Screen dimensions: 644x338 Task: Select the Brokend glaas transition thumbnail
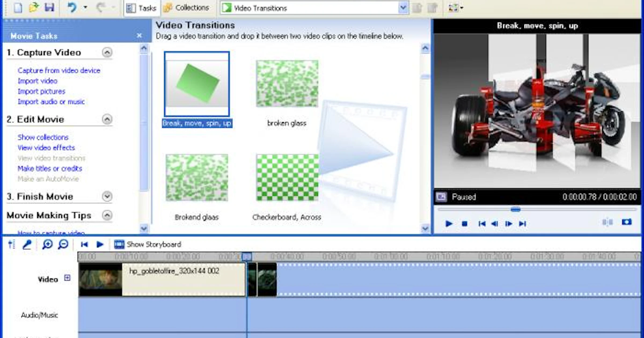(x=197, y=178)
